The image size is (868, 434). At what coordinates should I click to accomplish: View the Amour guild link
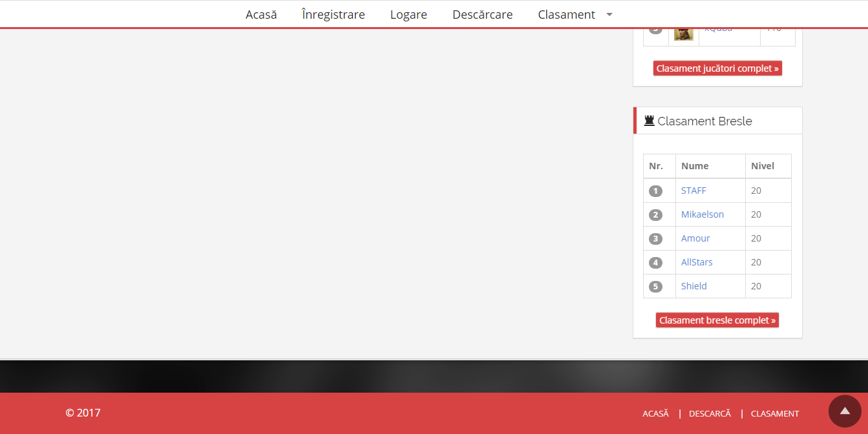tap(695, 238)
